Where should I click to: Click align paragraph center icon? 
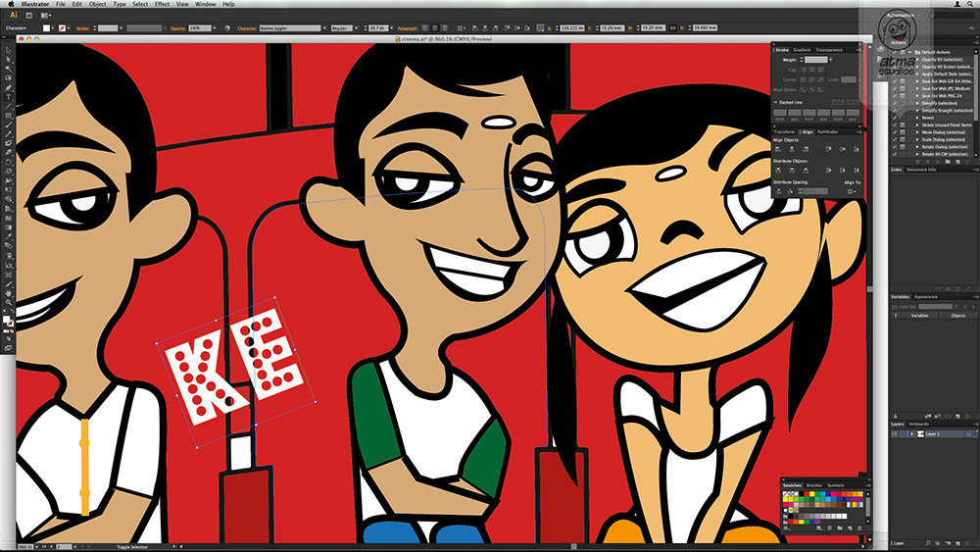click(x=435, y=28)
